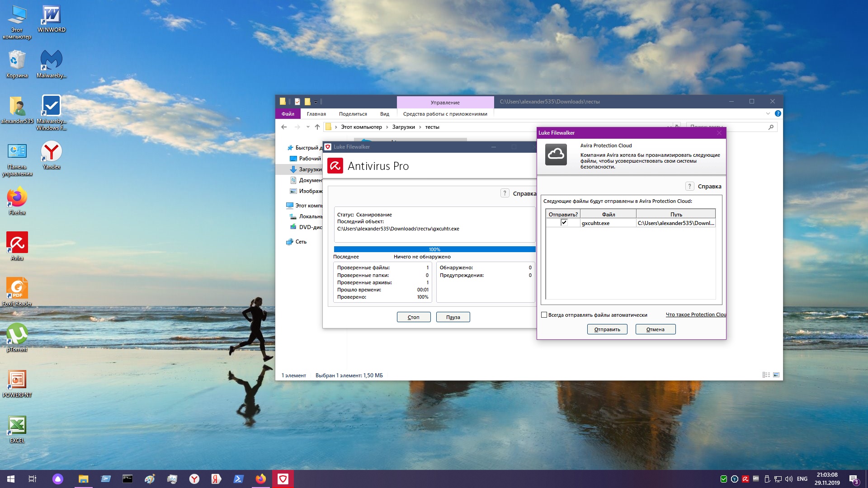868x488 pixels.
Task: Open the Вид ribbon tab
Action: [384, 114]
